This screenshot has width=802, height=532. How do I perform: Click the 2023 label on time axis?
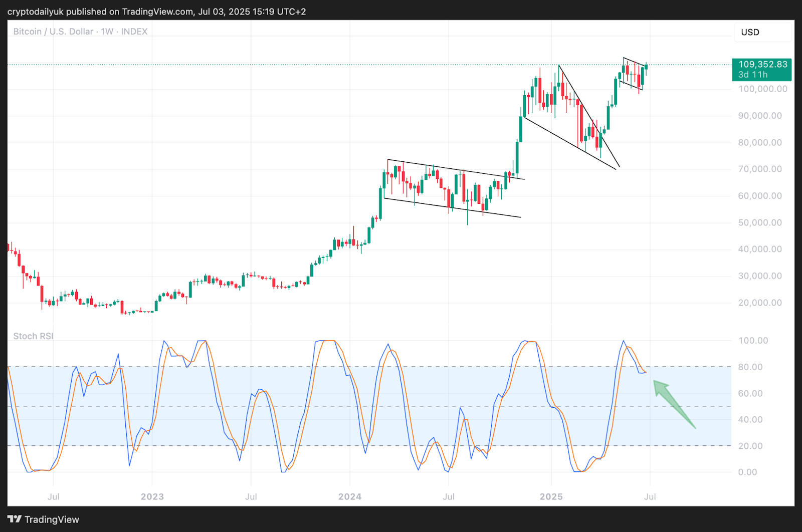click(x=152, y=497)
